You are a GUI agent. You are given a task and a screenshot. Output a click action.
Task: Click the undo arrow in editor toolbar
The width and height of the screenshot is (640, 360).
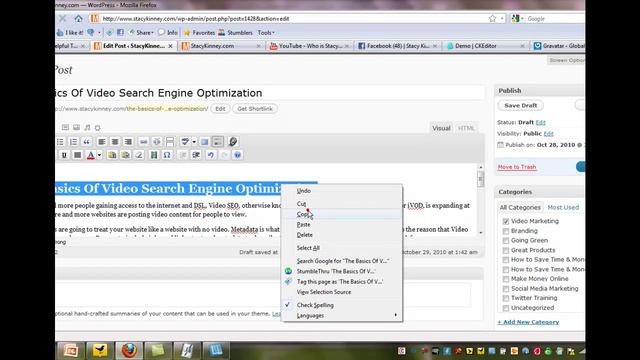coord(211,155)
